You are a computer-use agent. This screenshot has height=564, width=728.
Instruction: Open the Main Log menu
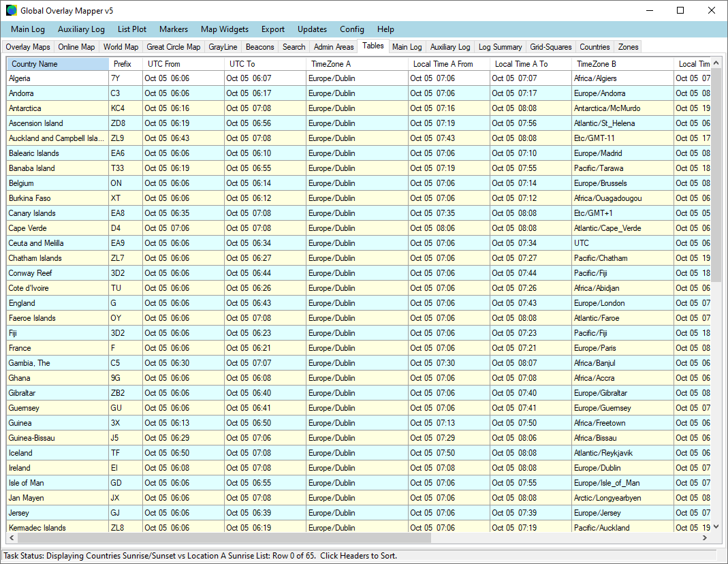(x=28, y=29)
